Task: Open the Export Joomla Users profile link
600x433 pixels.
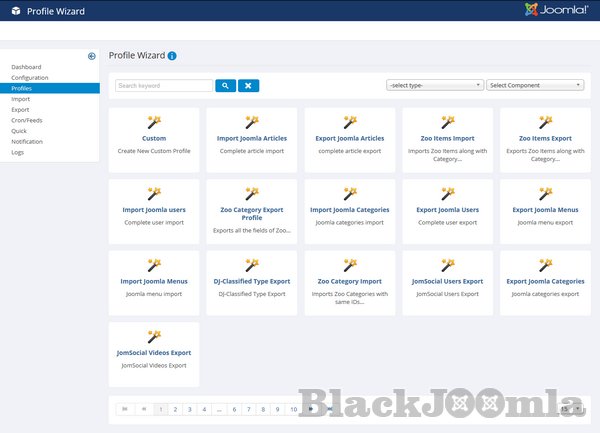Action: [x=448, y=210]
